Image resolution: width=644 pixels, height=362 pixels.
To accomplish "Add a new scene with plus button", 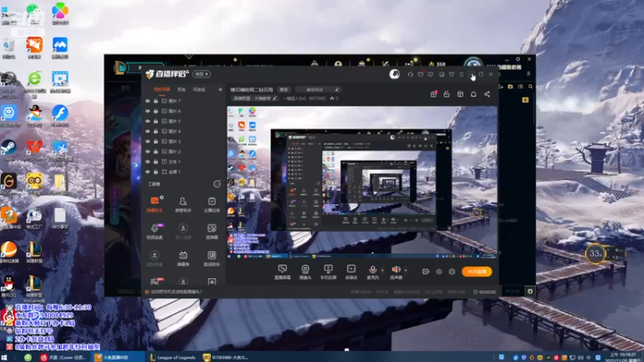I will 220,89.
